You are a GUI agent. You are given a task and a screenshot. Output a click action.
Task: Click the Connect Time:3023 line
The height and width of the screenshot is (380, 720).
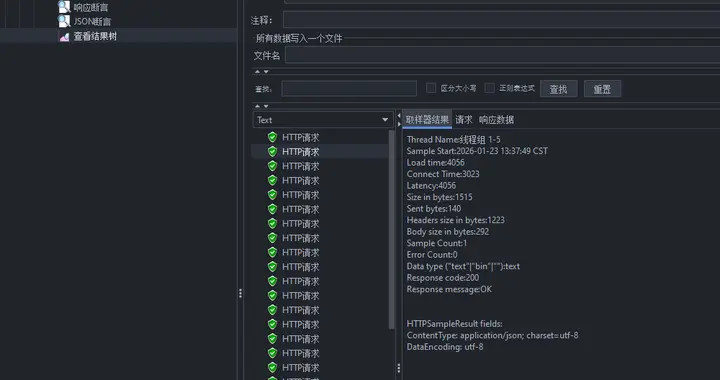443,174
